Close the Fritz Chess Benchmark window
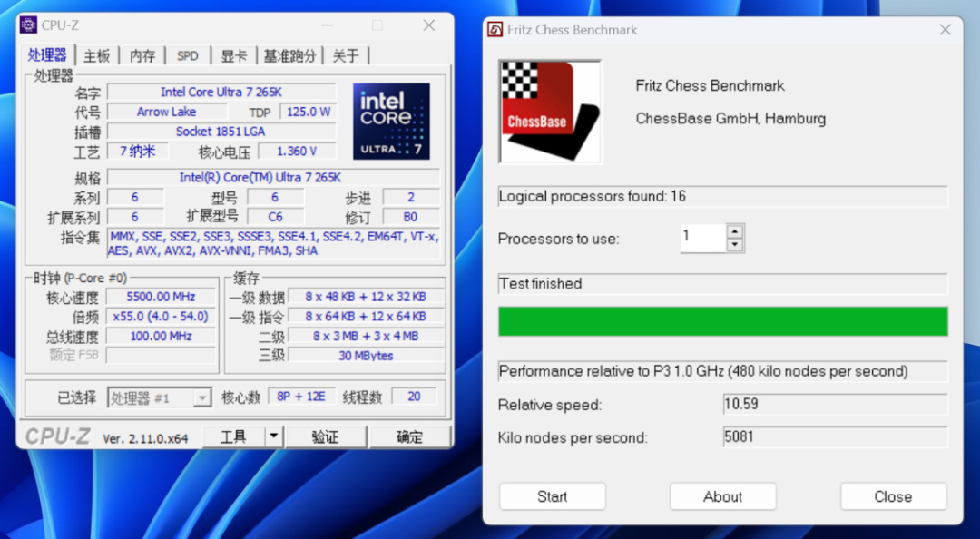980x539 pixels. pyautogui.click(x=945, y=29)
